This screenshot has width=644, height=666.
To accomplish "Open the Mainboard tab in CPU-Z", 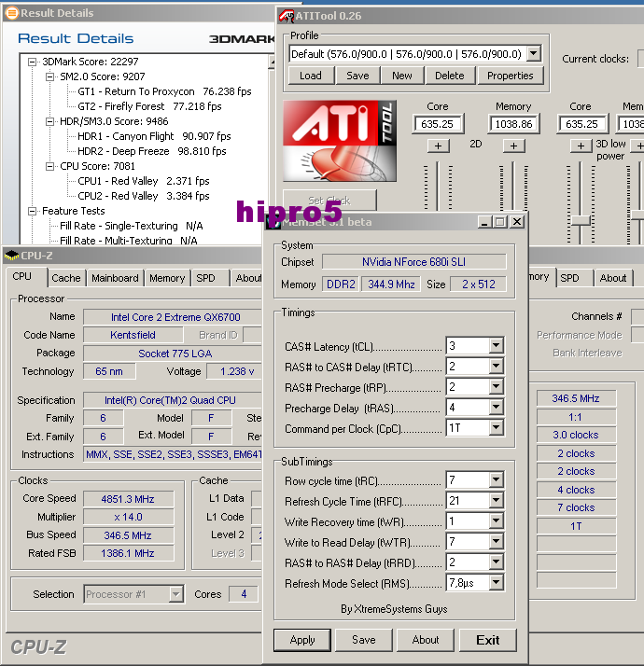I will [x=115, y=278].
